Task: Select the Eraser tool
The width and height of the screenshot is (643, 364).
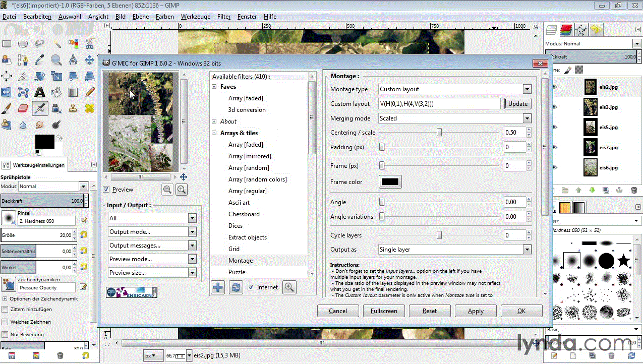Action: (x=23, y=108)
